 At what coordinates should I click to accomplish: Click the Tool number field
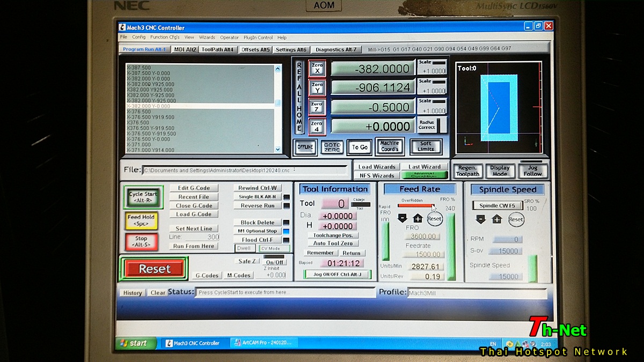coord(335,204)
